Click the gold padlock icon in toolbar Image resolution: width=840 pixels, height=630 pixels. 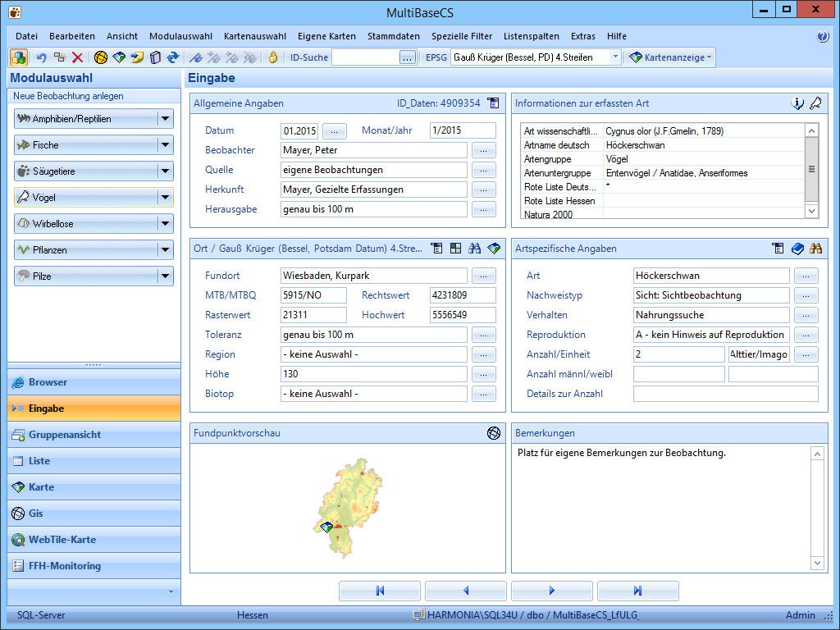272,57
